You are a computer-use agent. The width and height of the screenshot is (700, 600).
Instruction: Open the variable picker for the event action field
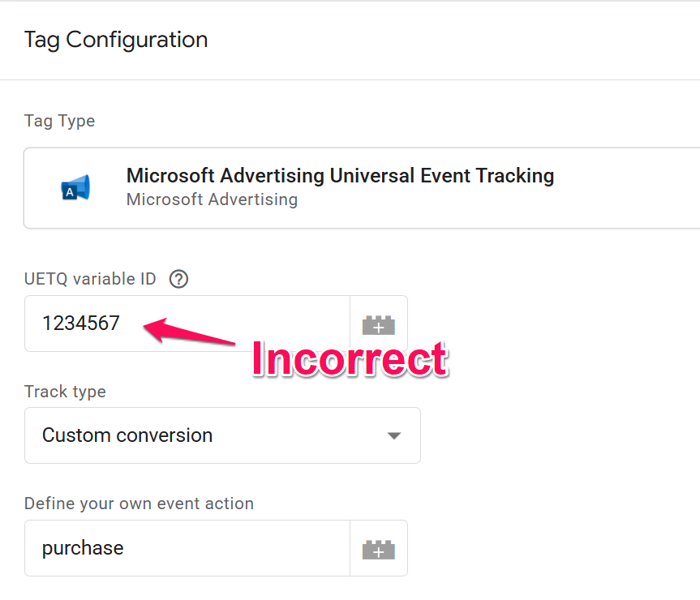tap(379, 548)
